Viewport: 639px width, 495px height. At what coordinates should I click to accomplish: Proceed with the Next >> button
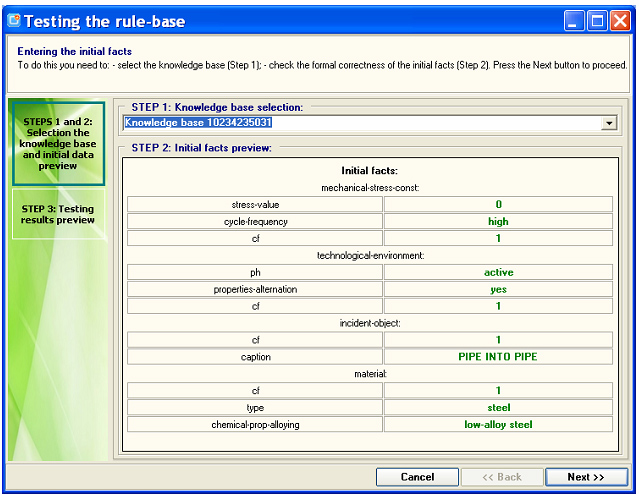(x=586, y=477)
